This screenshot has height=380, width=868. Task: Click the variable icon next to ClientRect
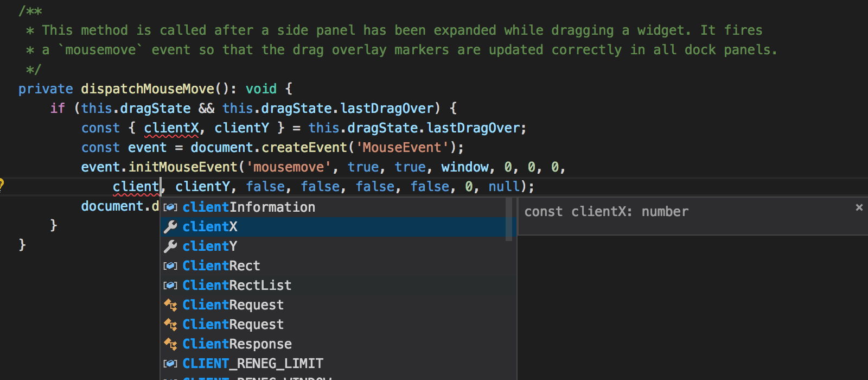[x=170, y=266]
